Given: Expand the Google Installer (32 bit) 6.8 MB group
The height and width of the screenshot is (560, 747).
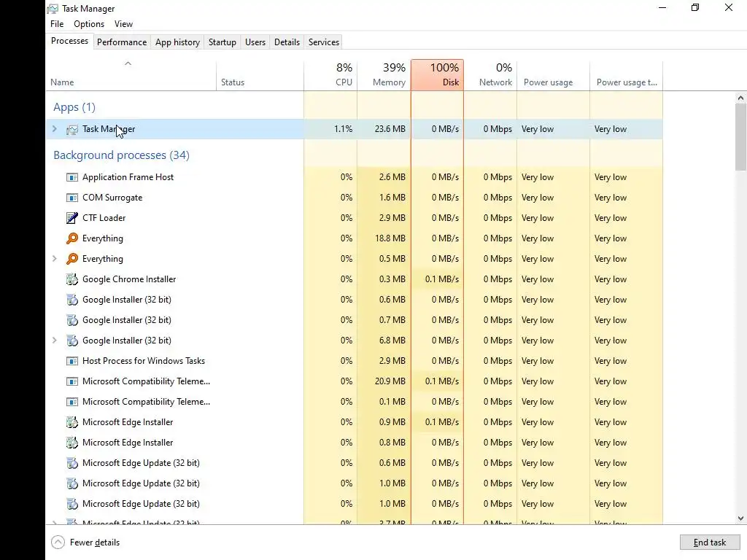Looking at the screenshot, I should click(x=54, y=341).
